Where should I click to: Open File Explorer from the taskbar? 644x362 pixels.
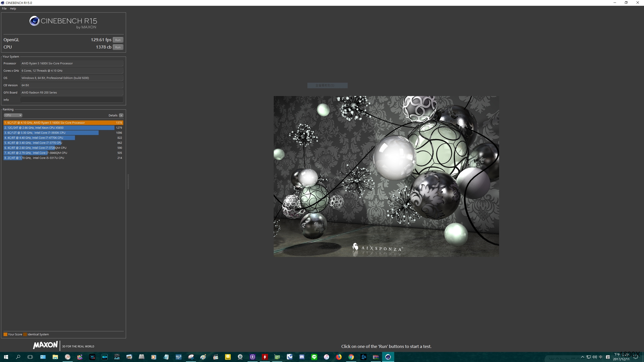pyautogui.click(x=55, y=357)
